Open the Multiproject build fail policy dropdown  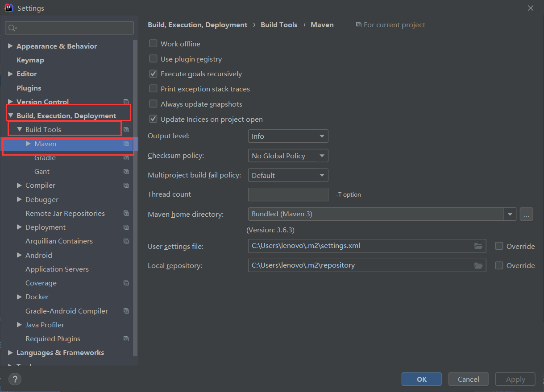click(288, 175)
